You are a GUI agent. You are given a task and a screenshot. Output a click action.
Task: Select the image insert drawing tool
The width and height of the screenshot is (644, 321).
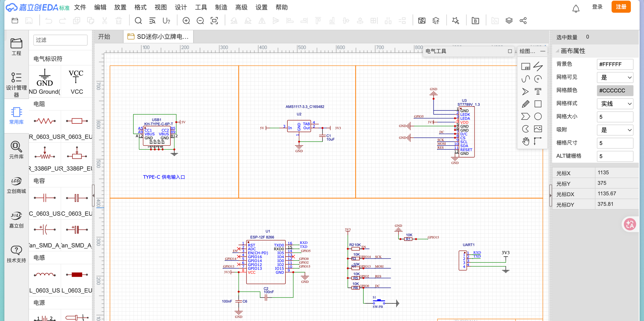[x=538, y=129]
